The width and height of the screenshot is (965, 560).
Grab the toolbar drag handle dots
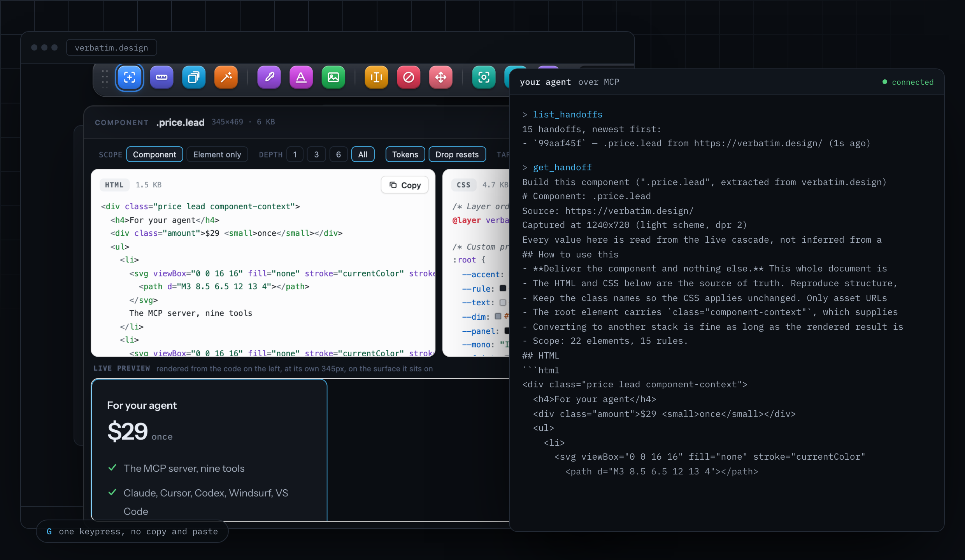tap(105, 78)
